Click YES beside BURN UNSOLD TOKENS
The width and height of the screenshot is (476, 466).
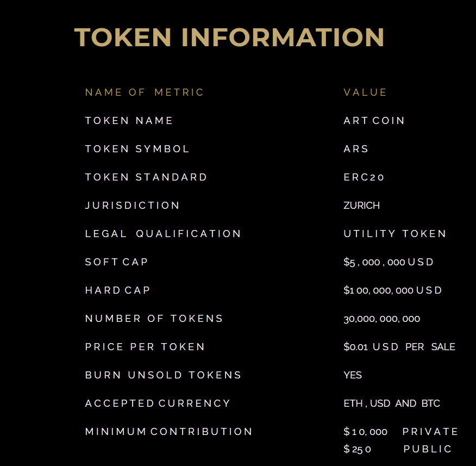click(353, 375)
